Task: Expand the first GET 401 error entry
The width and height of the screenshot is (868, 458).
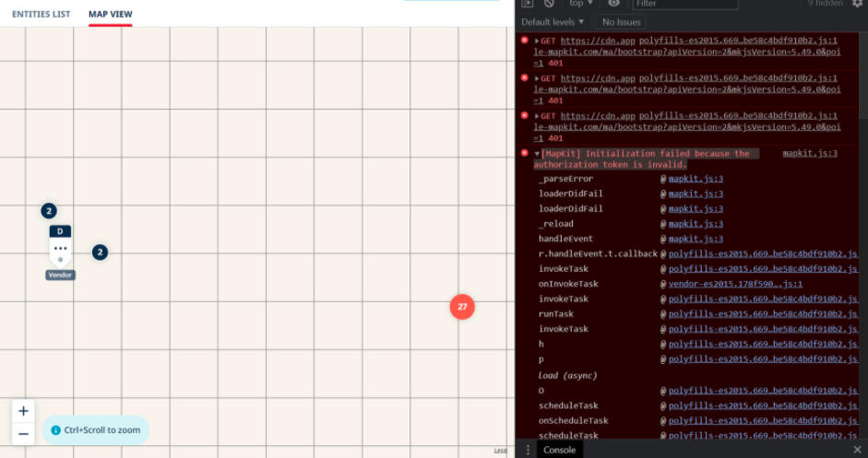Action: point(537,41)
